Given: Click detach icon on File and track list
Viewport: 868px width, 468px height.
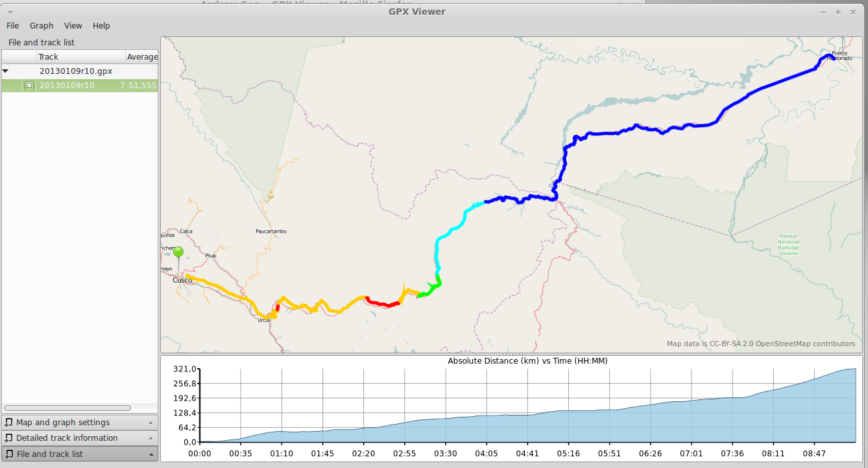Looking at the screenshot, I should pyautogui.click(x=8, y=454).
